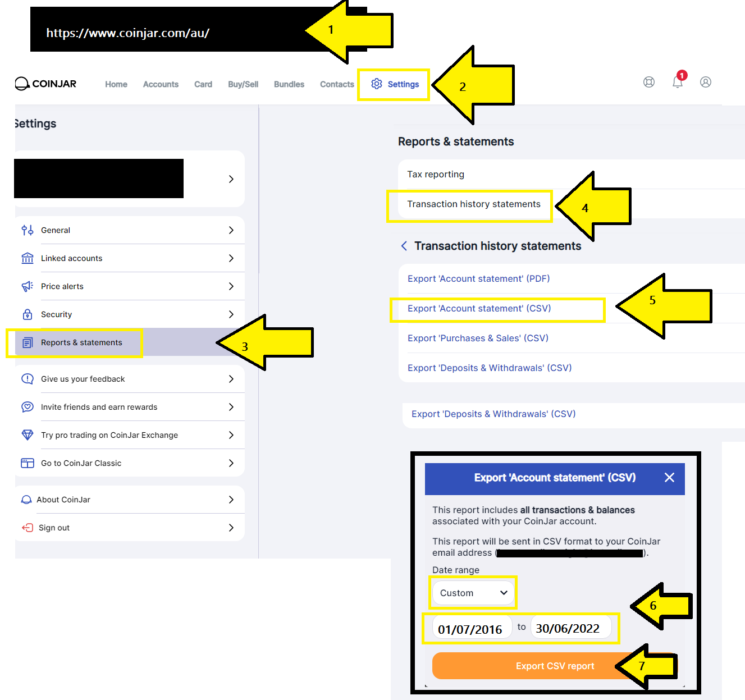The image size is (745, 700).
Task: Click the Reports & statements document icon
Action: click(x=28, y=342)
